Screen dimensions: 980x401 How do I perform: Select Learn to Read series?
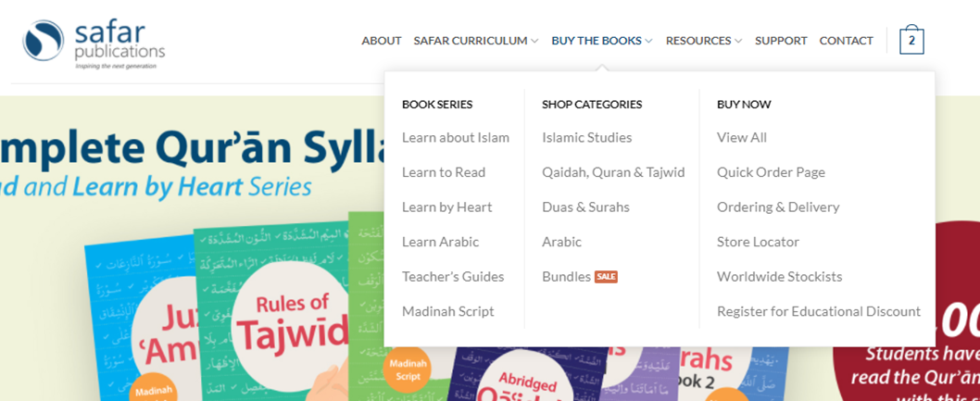[x=444, y=172]
